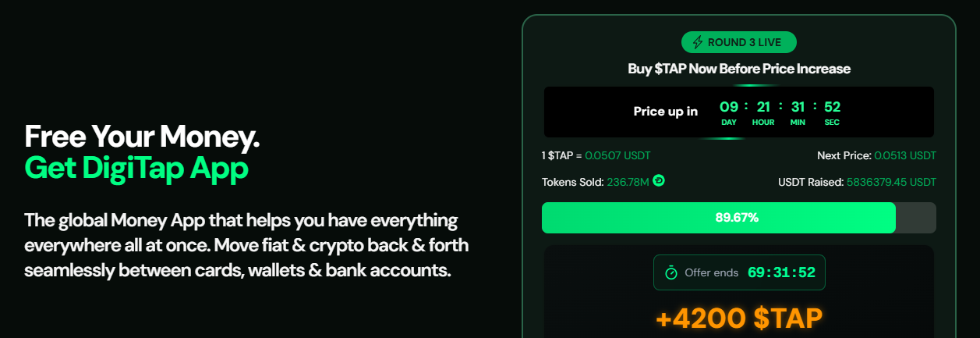Click the +4200 $TAP bonus text
The image size is (980, 338).
coord(738,318)
